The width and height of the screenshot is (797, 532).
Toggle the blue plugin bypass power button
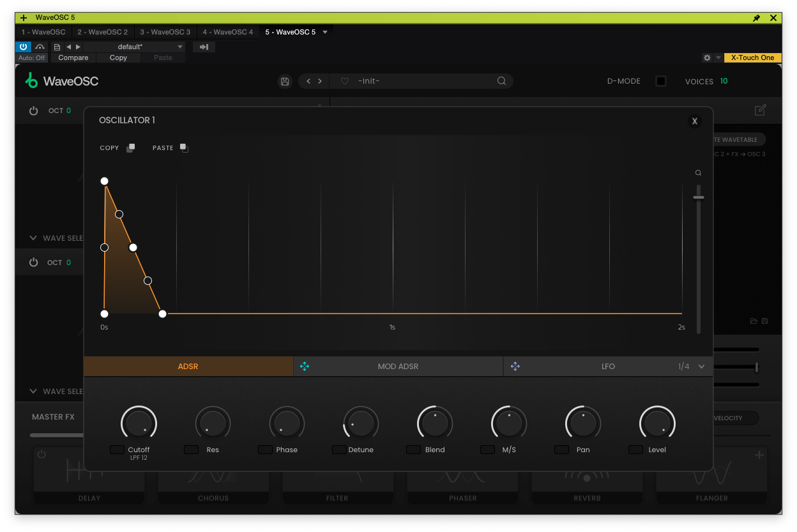pos(23,47)
